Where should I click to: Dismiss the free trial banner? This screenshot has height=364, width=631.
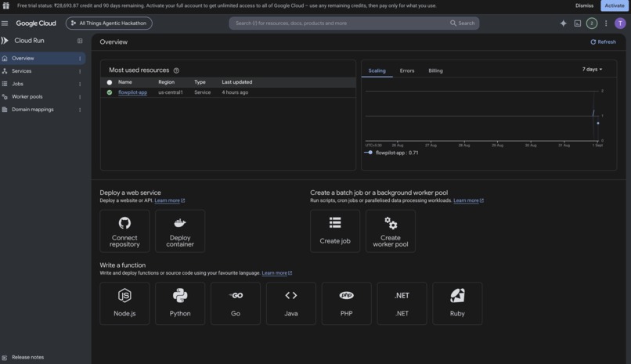coord(584,5)
